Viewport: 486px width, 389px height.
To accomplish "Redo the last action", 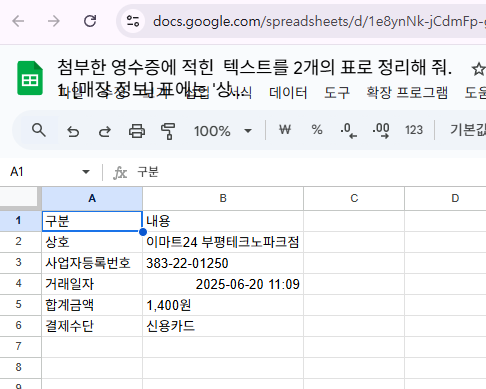I will 105,131.
